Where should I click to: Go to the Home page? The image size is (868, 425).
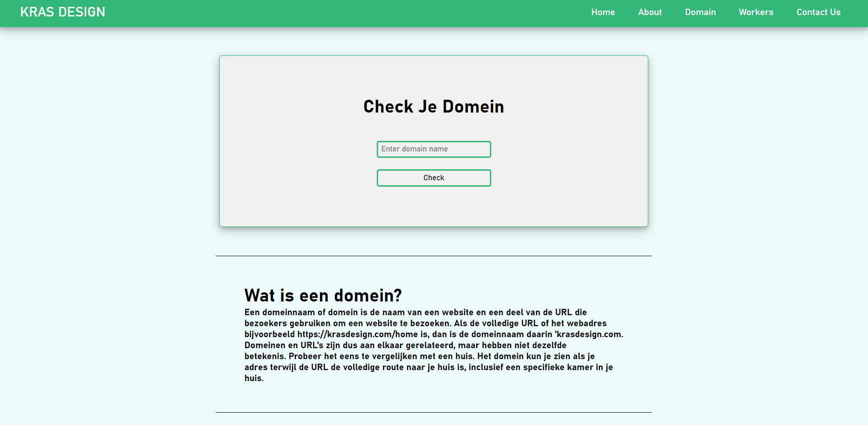click(603, 12)
